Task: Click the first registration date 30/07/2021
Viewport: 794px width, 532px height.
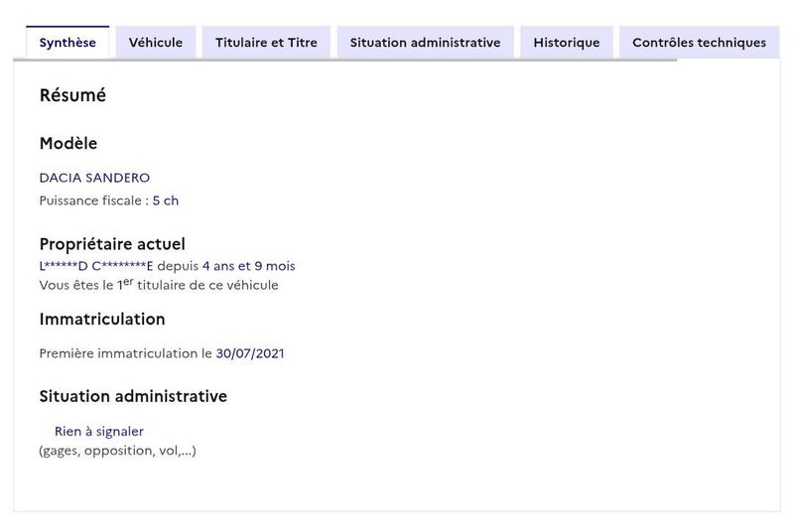Action: tap(250, 353)
